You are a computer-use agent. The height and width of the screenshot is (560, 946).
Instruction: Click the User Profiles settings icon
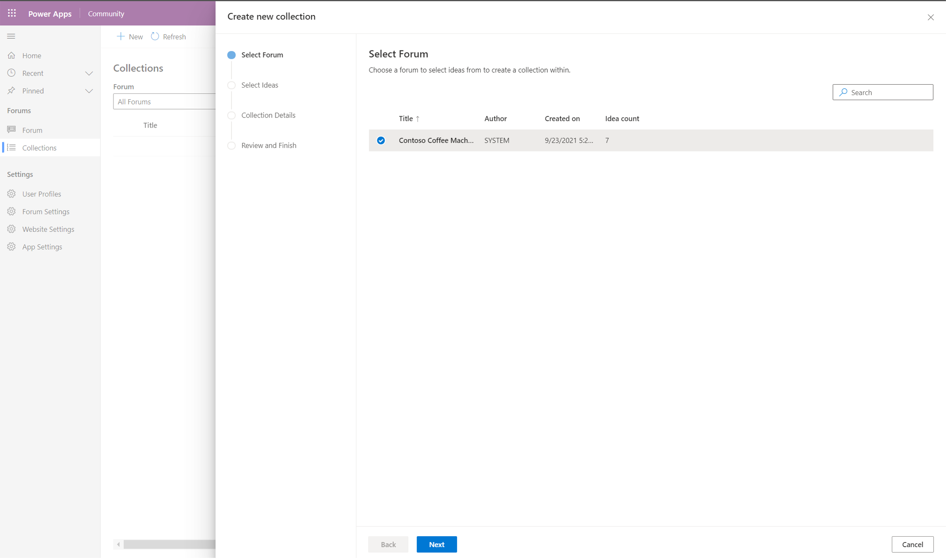(12, 193)
